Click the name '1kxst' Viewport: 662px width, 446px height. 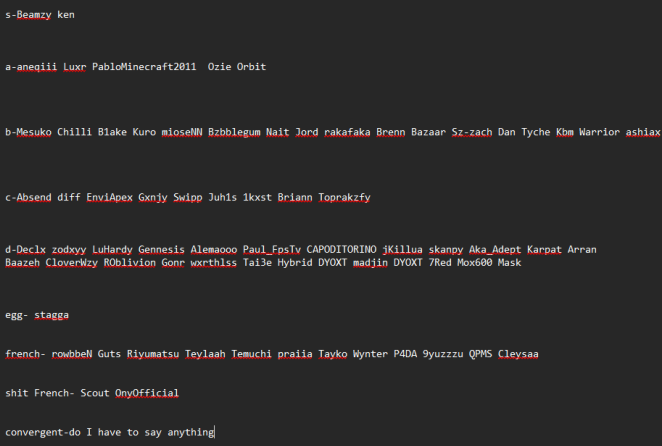[257, 197]
